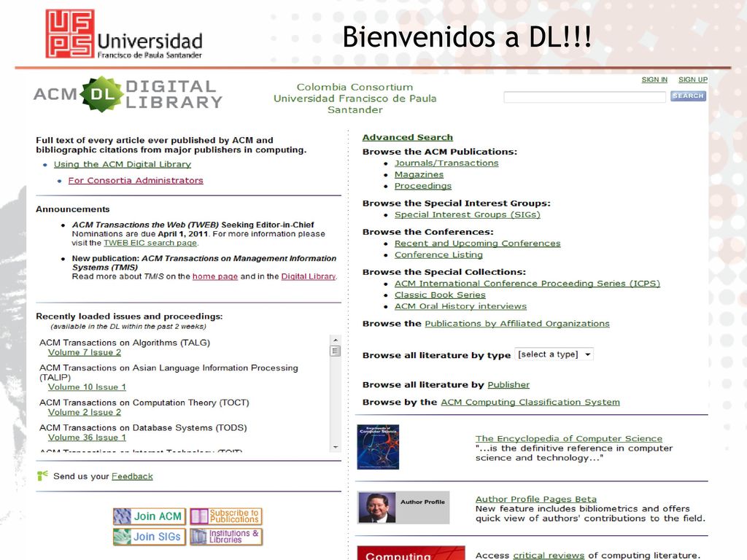Click the SIGN IN link

click(x=654, y=79)
